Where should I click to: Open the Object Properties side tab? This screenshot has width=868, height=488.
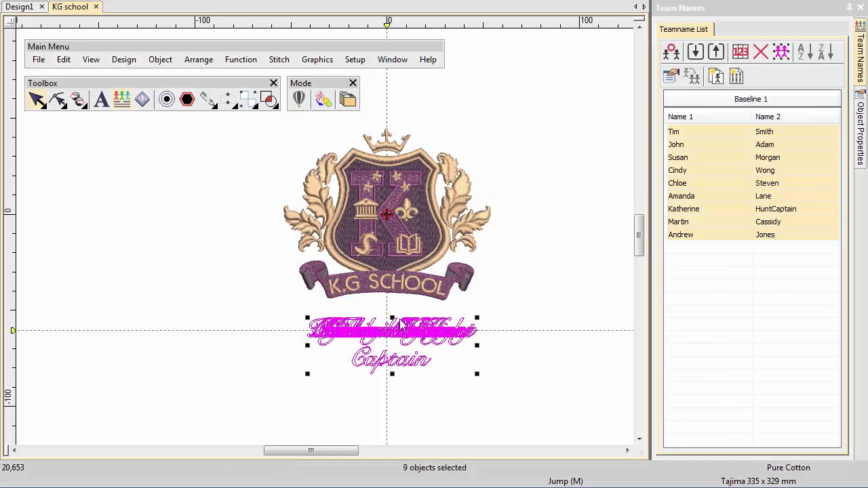(861, 129)
